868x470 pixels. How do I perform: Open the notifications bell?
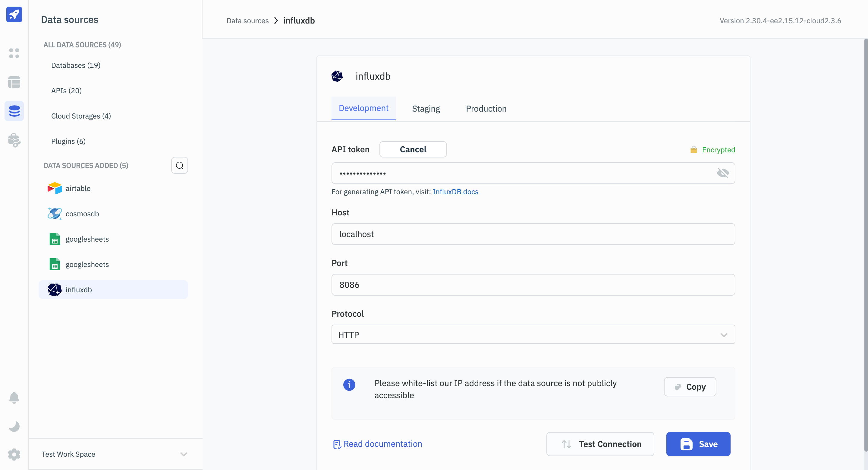pyautogui.click(x=14, y=398)
